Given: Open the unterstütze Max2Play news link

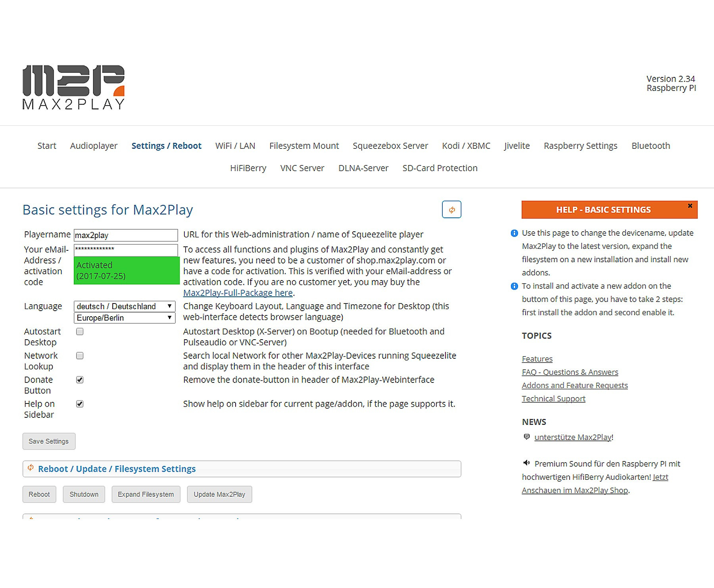Looking at the screenshot, I should coord(573,437).
